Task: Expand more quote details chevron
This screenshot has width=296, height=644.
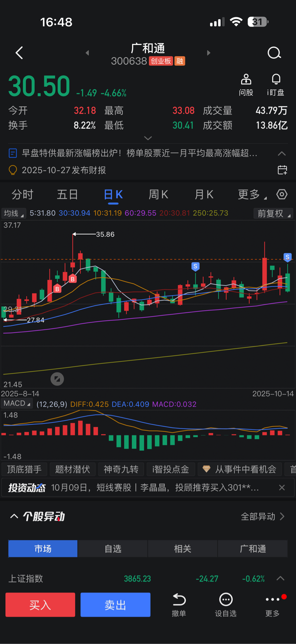Action: [148, 138]
